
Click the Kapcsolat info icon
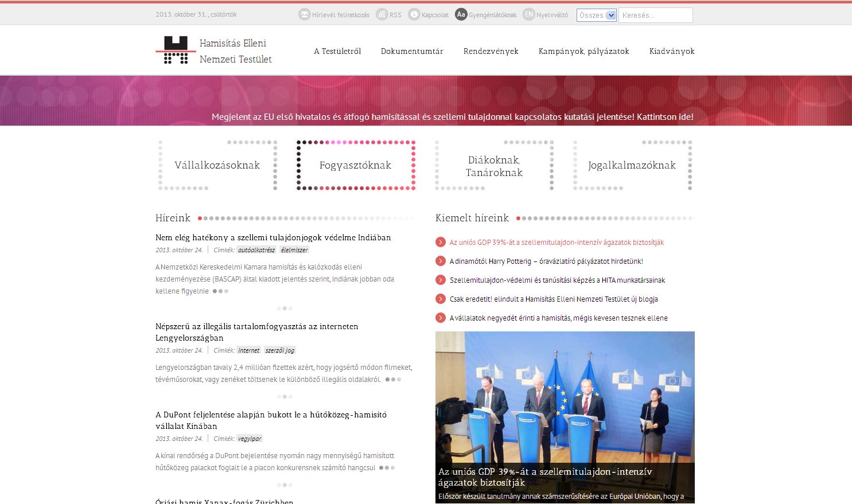pyautogui.click(x=414, y=15)
